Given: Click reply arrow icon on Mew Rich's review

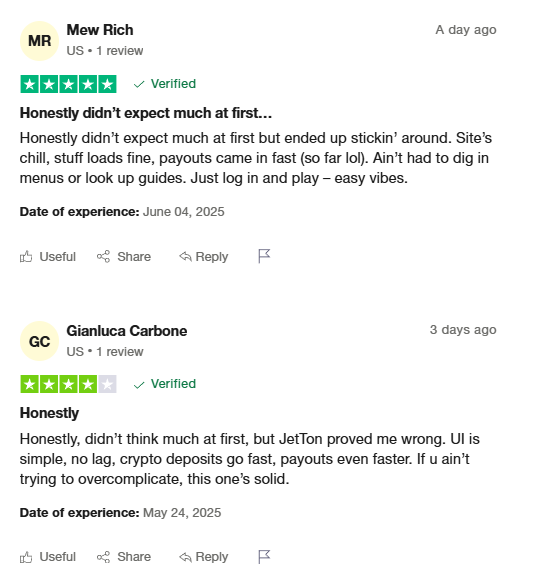Looking at the screenshot, I should click(x=185, y=256).
